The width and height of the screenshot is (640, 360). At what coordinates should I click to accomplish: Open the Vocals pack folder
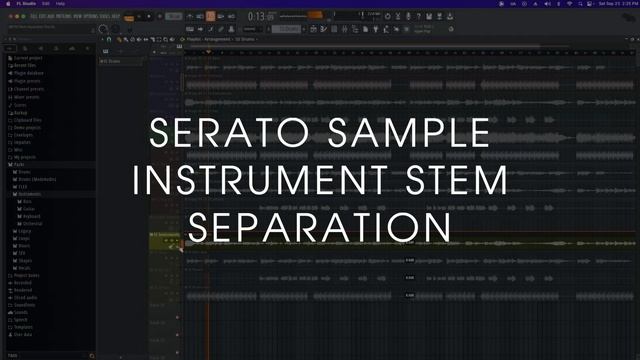click(24, 268)
